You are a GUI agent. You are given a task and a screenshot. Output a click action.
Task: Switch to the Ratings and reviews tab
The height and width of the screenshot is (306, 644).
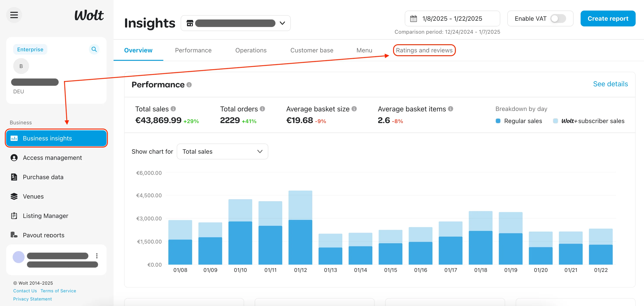pyautogui.click(x=424, y=50)
